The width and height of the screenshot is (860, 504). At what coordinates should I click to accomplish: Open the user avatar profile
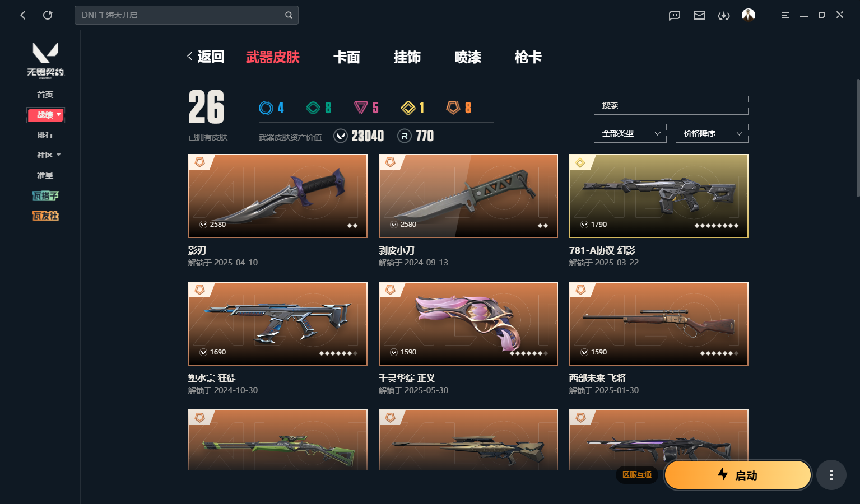pos(749,15)
